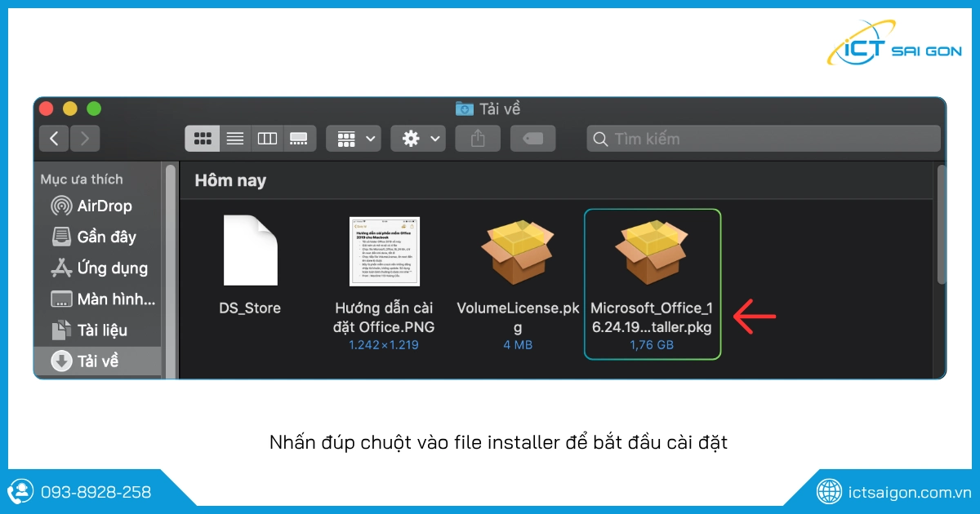This screenshot has width=980, height=514.
Task: Close the Finder window with red button
Action: [46, 109]
